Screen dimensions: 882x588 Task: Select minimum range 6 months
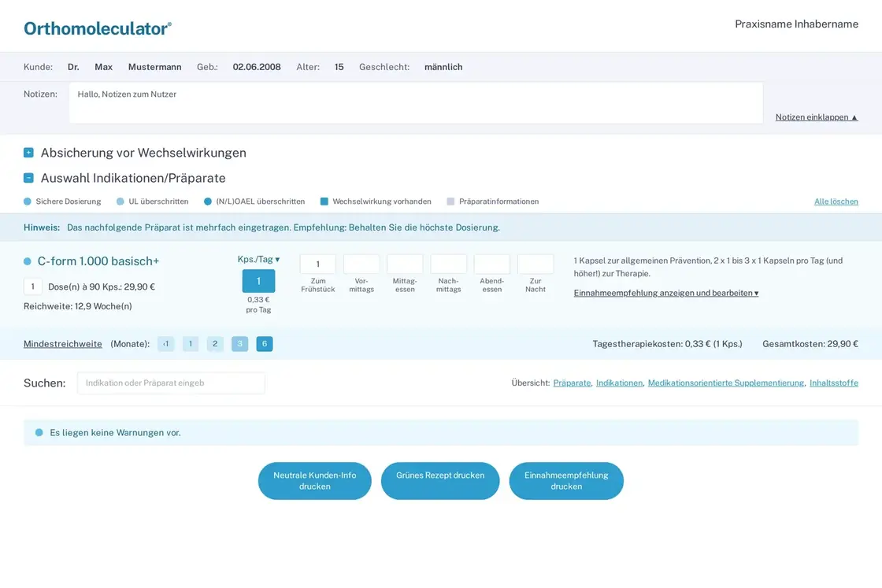pyautogui.click(x=265, y=344)
